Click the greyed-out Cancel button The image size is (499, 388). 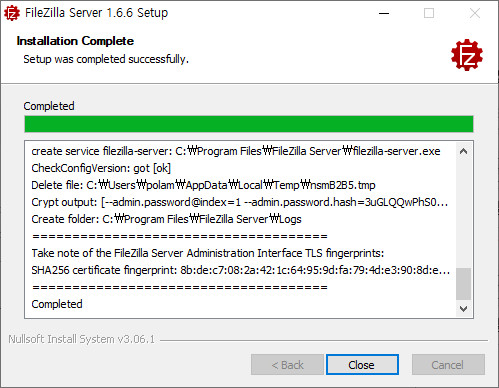click(x=448, y=365)
